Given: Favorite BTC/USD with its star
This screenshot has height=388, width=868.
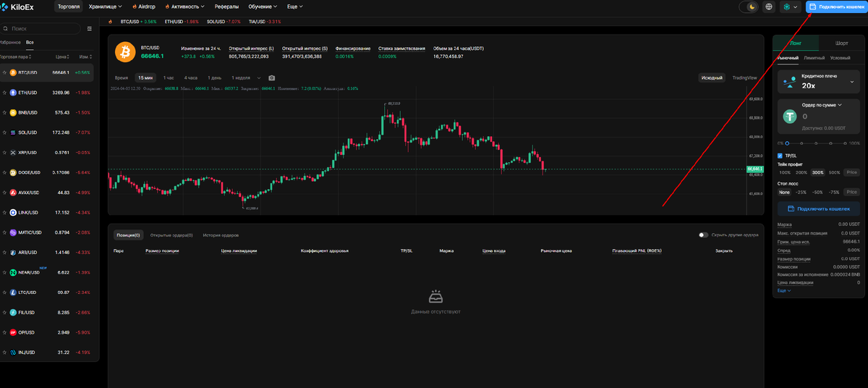Looking at the screenshot, I should (x=4, y=72).
